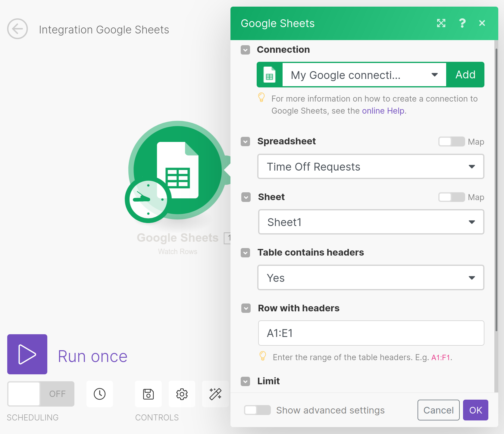Open the Table contains headers Yes dropdown
The image size is (504, 434).
[x=371, y=278]
